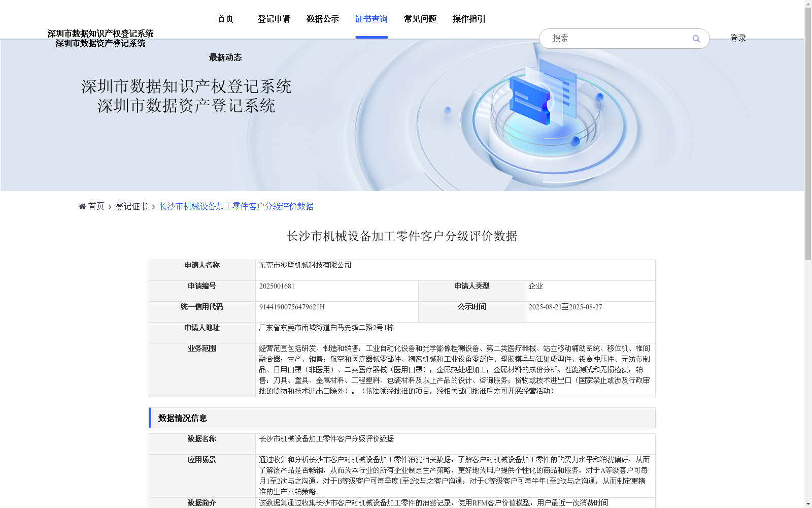The image size is (812, 508).
Task: Click application number 2025001681
Action: pos(277,286)
